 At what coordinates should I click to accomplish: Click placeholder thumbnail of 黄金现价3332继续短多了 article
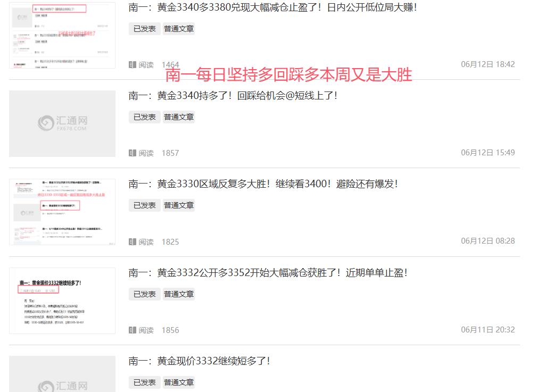tap(62, 374)
